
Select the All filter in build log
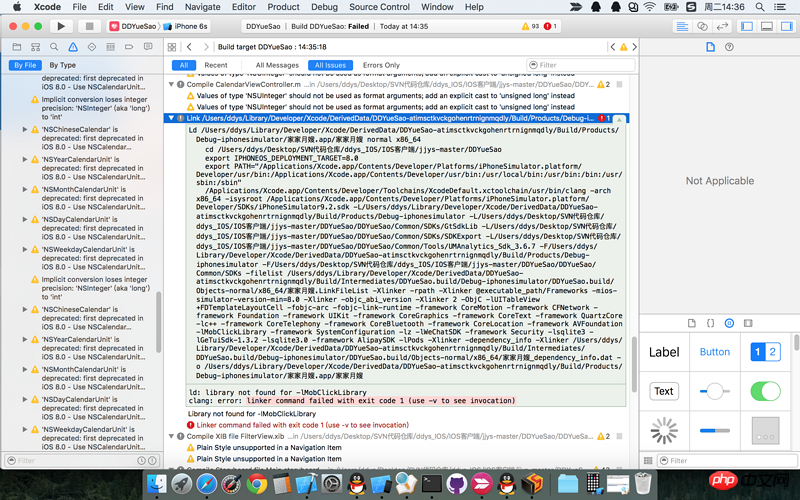coord(184,65)
